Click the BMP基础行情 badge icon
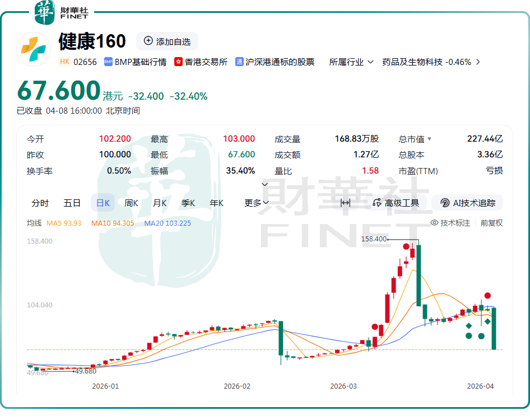Image resolution: width=530 pixels, height=420 pixels. (x=108, y=62)
